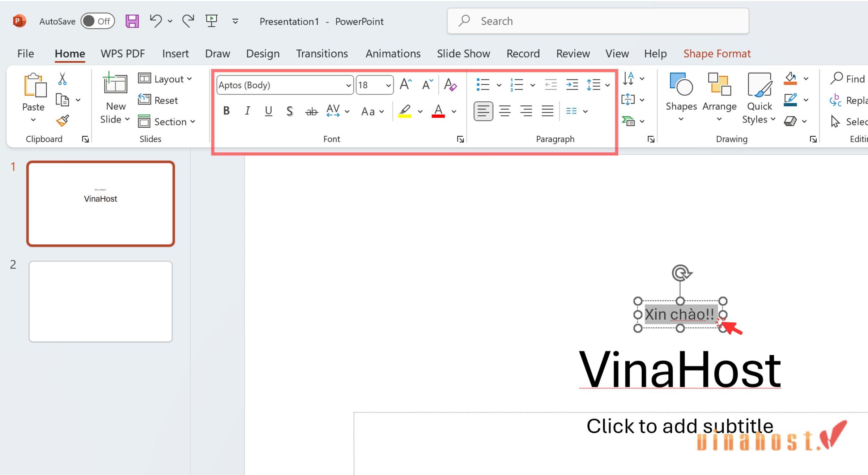
Task: Undo the last action
Action: click(156, 21)
